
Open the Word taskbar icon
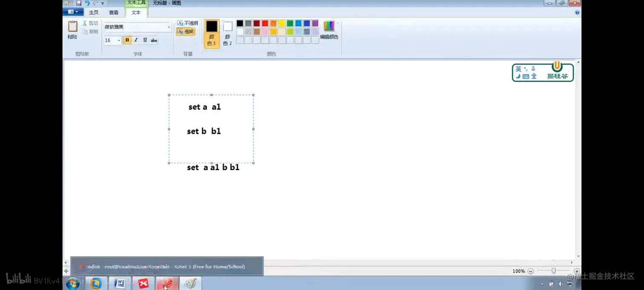120,283
